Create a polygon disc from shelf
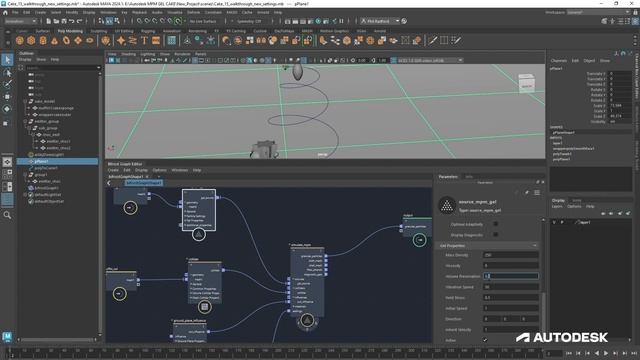The image size is (640, 360). coord(90,40)
